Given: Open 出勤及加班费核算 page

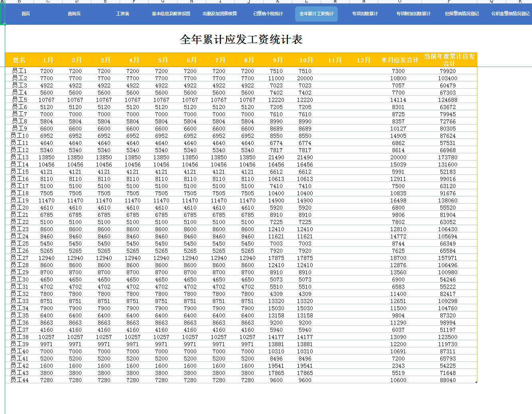Looking at the screenshot, I should [219, 14].
